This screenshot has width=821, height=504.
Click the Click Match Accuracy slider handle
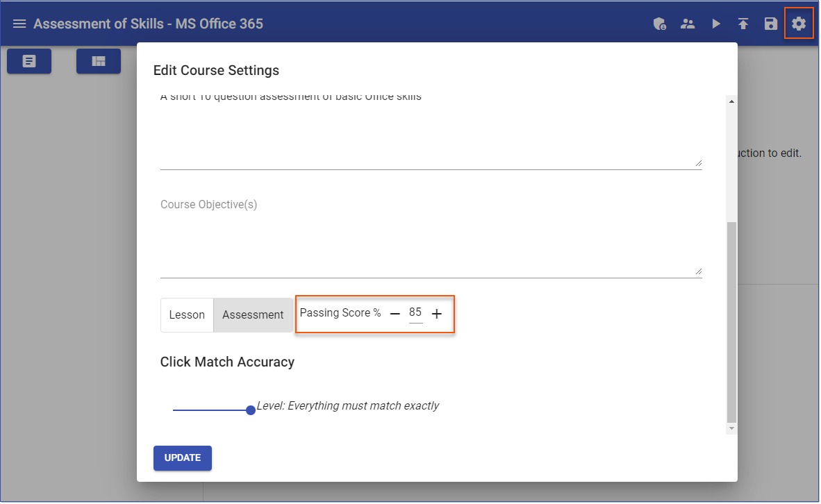(x=251, y=410)
